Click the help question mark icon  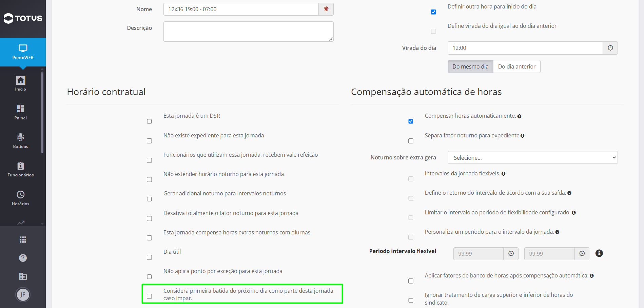[23, 258]
